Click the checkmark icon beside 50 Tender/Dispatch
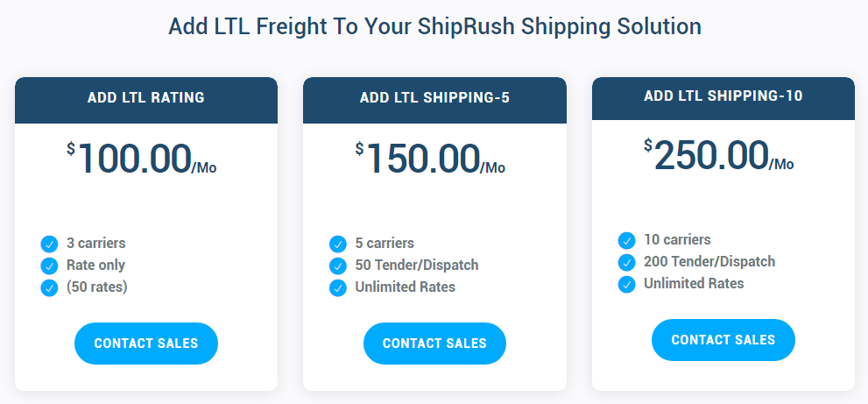 coord(338,266)
